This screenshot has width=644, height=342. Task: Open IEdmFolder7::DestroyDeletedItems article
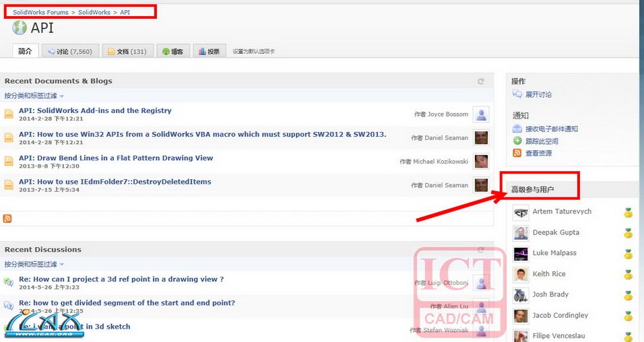[x=115, y=182]
